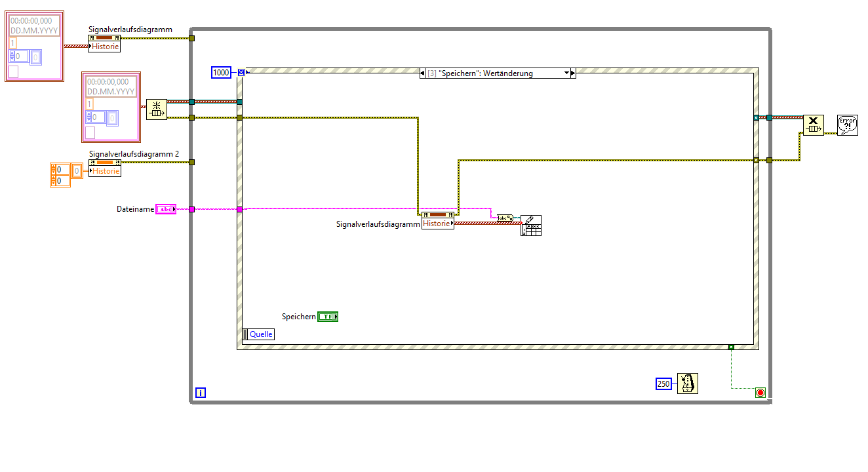
Task: Go to the previous event case
Action: tap(423, 73)
